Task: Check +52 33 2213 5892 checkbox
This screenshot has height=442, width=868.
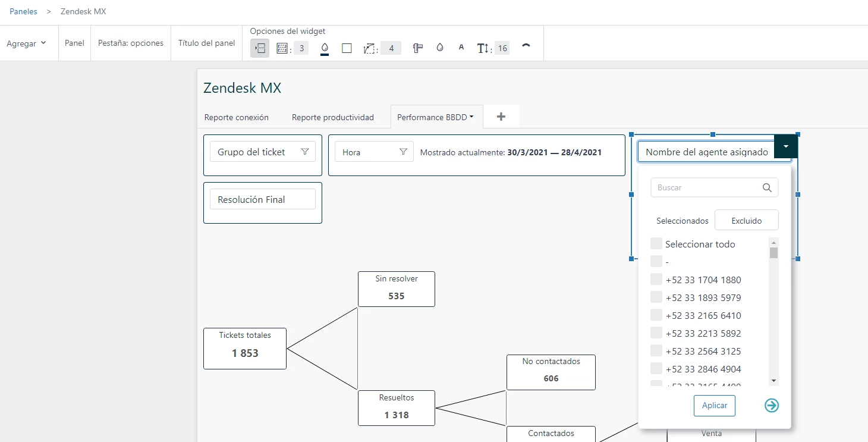Action: click(x=656, y=333)
